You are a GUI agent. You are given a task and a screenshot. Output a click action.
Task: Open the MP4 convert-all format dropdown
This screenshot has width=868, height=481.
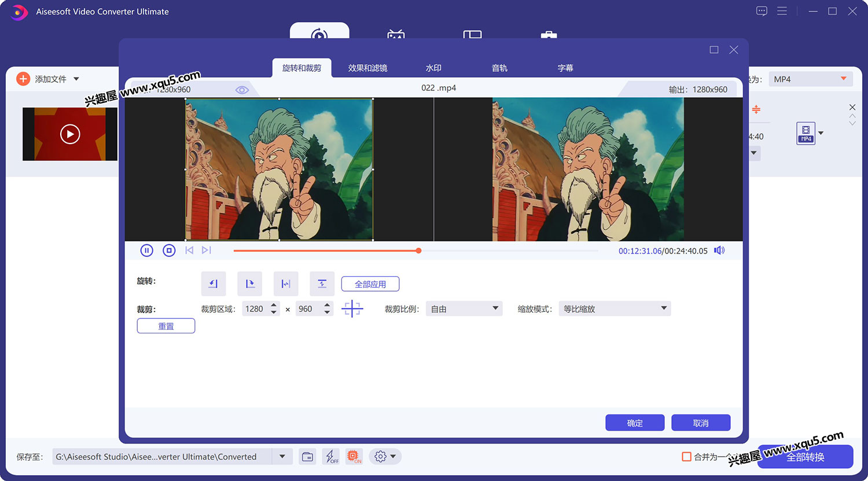[x=811, y=79]
